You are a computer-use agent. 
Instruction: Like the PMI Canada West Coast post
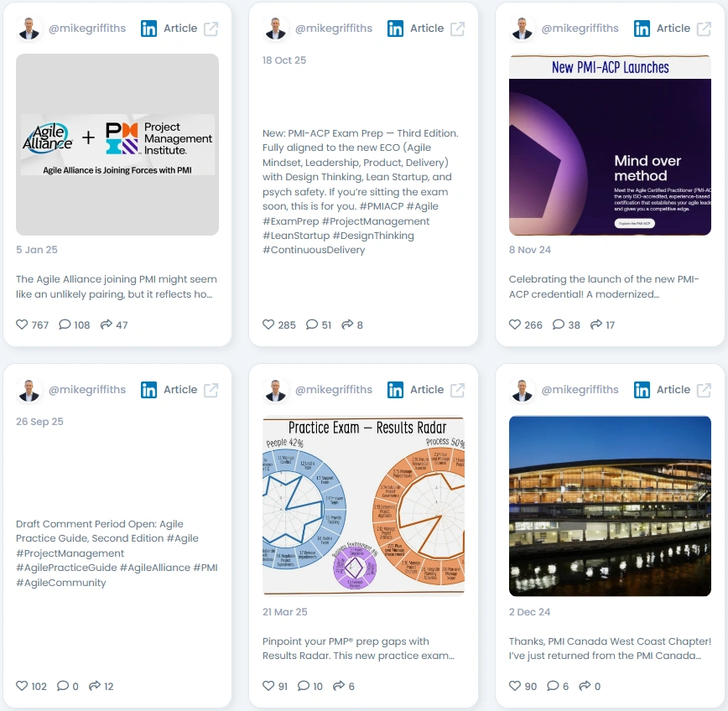point(515,686)
